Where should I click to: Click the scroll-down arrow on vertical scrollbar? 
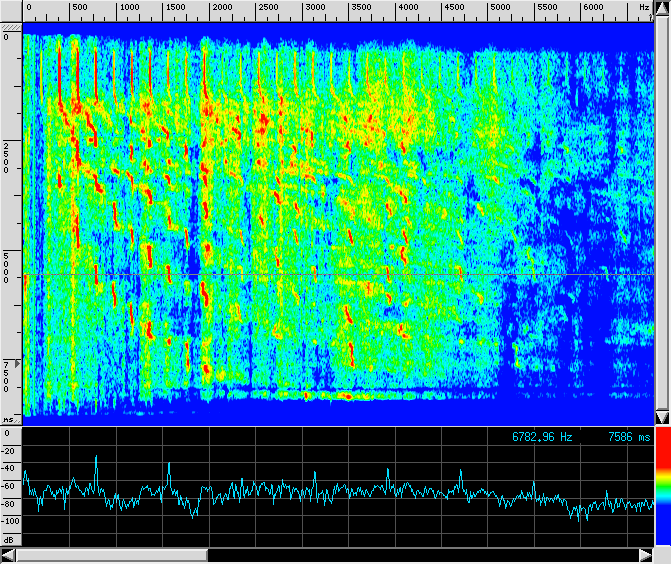[661, 417]
